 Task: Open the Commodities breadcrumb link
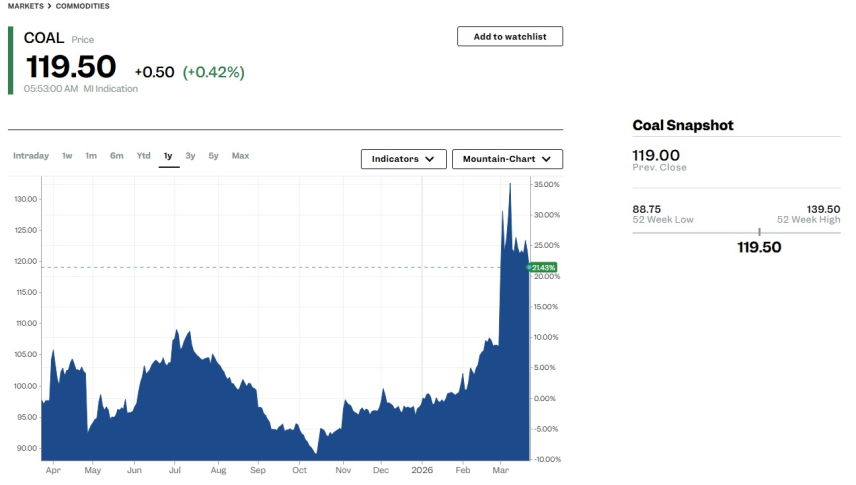pos(83,6)
